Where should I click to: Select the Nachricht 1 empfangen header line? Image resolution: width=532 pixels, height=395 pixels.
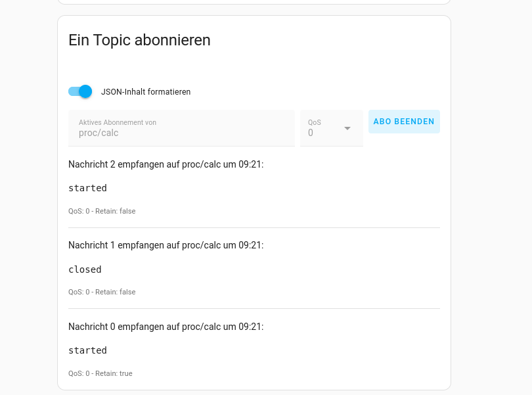point(166,245)
